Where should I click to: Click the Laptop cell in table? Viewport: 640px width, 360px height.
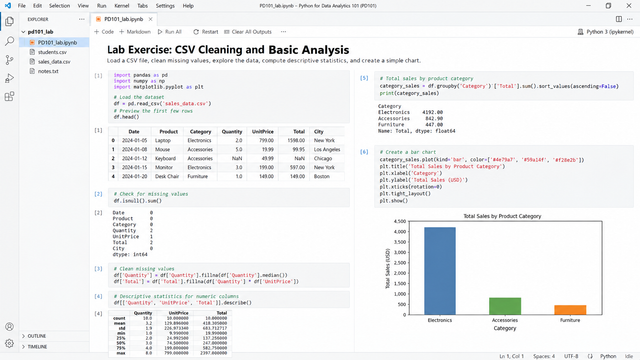pyautogui.click(x=163, y=140)
